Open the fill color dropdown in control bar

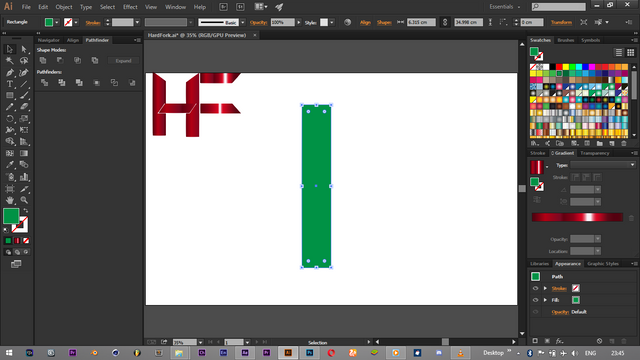click(57, 22)
